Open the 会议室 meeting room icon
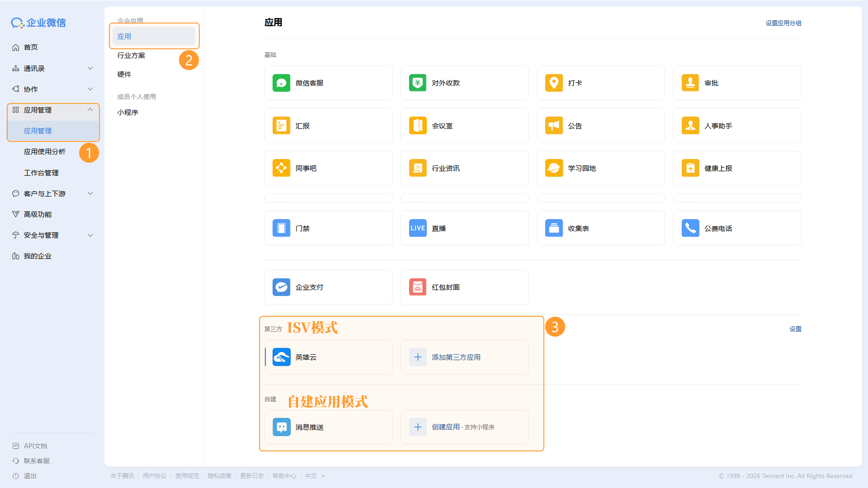 tap(417, 126)
